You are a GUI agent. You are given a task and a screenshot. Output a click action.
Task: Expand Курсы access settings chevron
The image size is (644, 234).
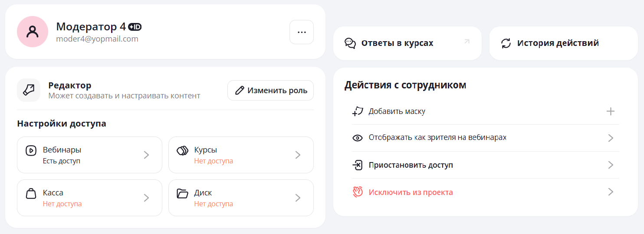coord(298,155)
